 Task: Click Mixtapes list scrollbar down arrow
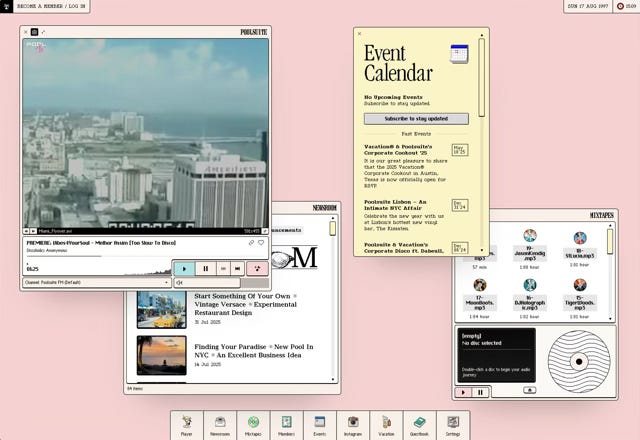coord(611,318)
